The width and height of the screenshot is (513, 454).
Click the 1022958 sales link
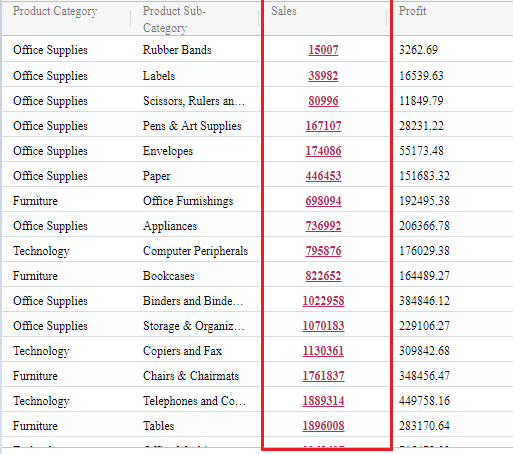point(323,301)
